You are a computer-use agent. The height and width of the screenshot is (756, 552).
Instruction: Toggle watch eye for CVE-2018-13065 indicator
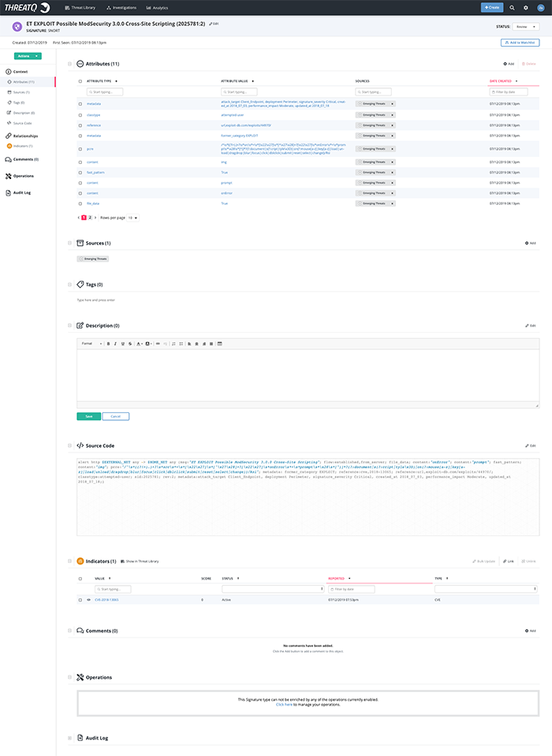coord(88,600)
